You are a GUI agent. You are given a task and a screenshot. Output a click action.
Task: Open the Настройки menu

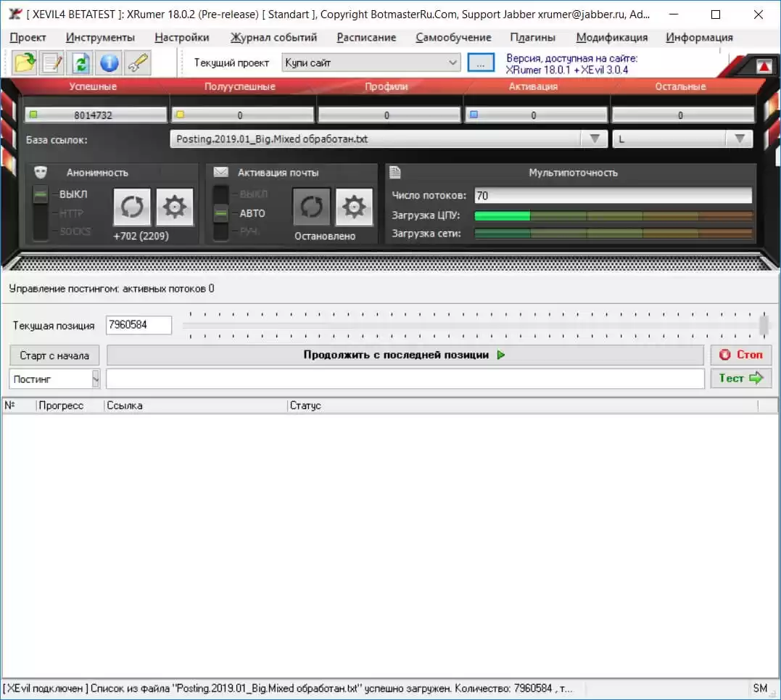point(182,38)
